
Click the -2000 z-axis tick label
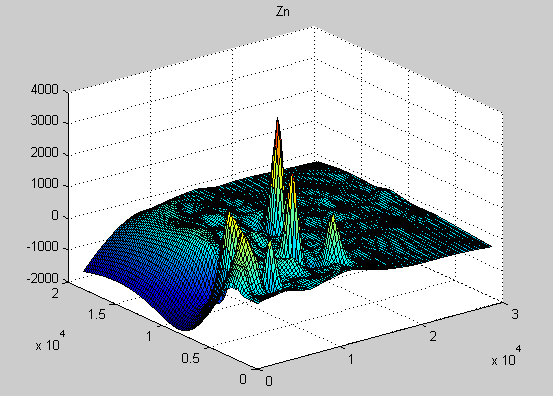point(42,279)
